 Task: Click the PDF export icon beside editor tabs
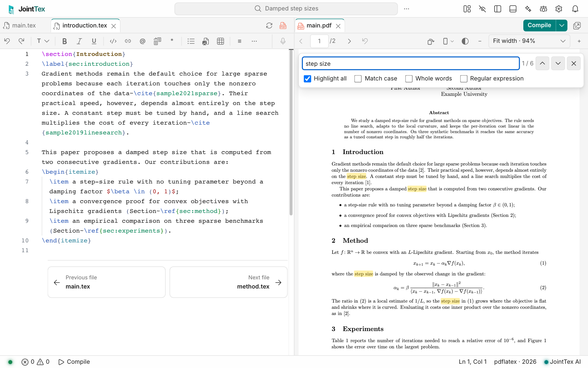(x=283, y=26)
